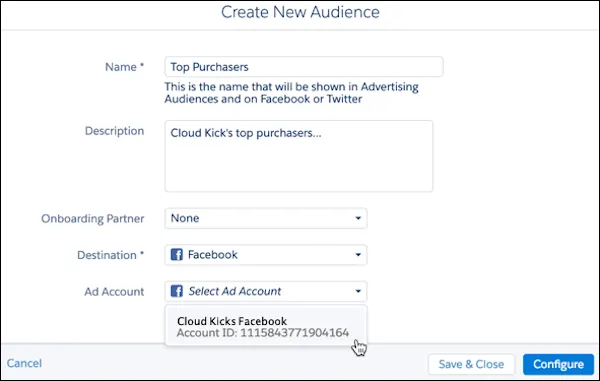This screenshot has height=381, width=600.
Task: Click the Name input field
Action: (x=304, y=67)
